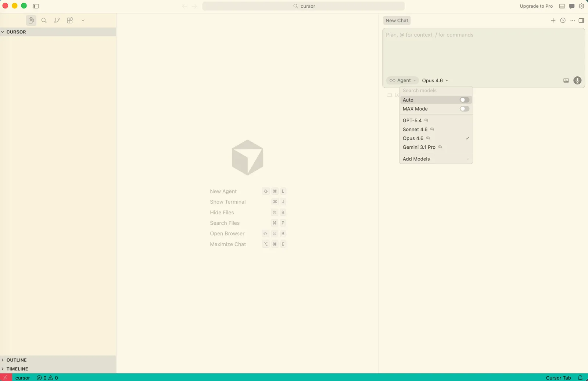588x381 pixels.
Task: Open remote window indicator in status bar
Action: (6, 377)
